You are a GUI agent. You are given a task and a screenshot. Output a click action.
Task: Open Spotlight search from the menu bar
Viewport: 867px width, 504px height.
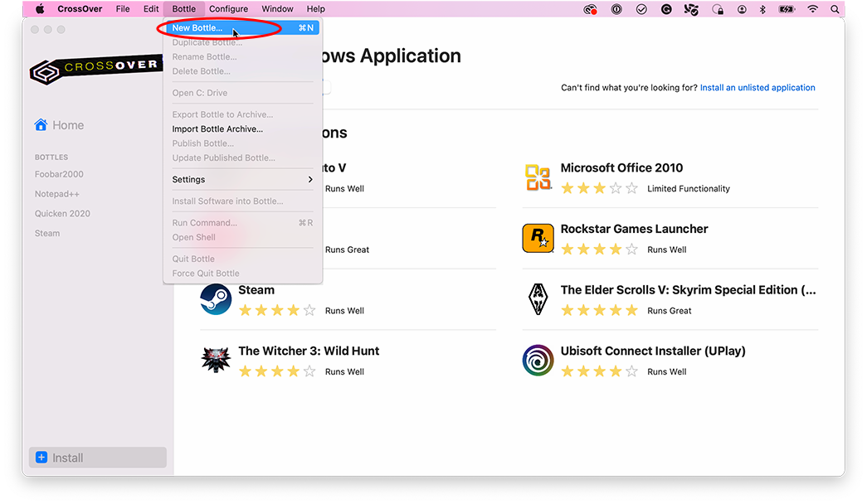click(x=835, y=9)
